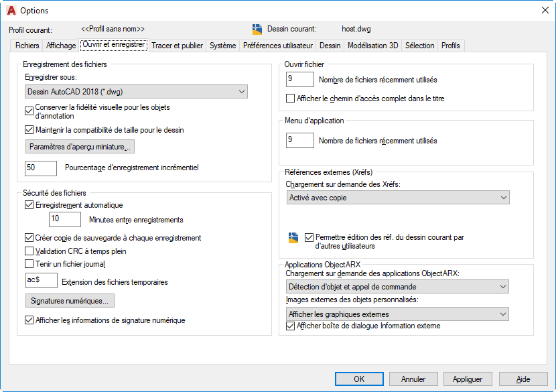Image resolution: width=556 pixels, height=392 pixels.
Task: Click Minutes entre enregistrements field
Action: point(65,219)
